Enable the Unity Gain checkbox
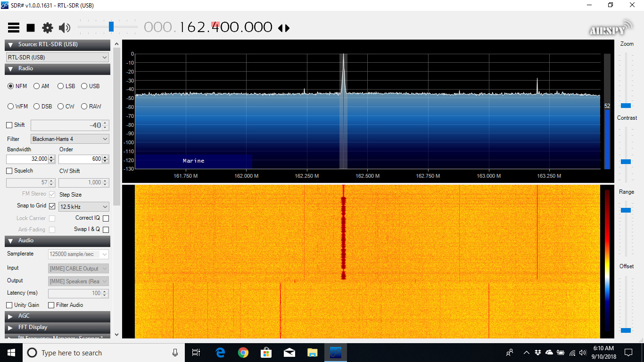Viewport: 644px width, 362px height. (x=9, y=305)
